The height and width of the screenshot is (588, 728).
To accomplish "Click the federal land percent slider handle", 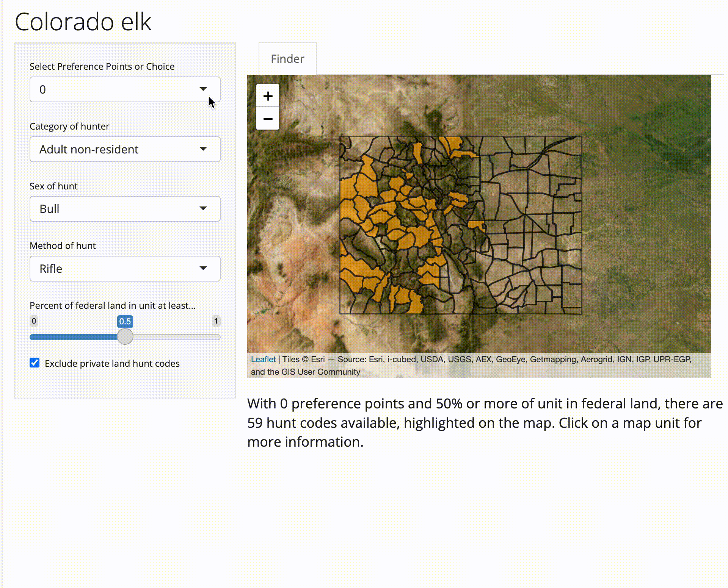I will pos(125,336).
